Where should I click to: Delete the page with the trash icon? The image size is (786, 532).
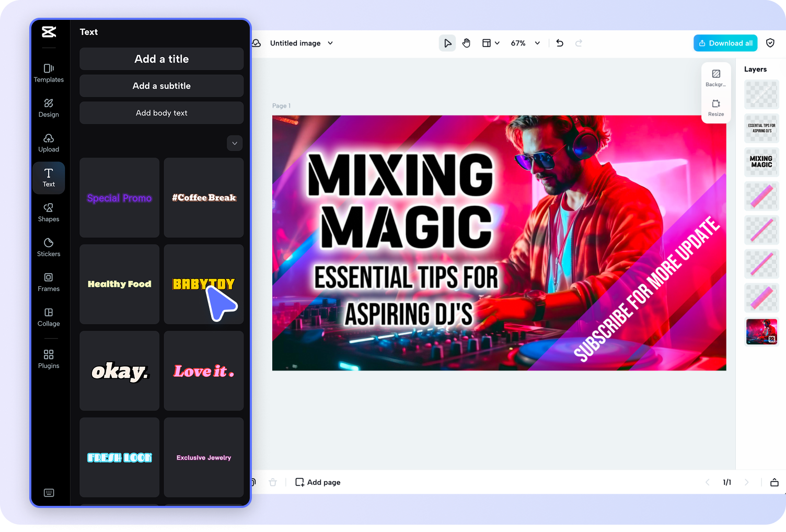point(273,482)
